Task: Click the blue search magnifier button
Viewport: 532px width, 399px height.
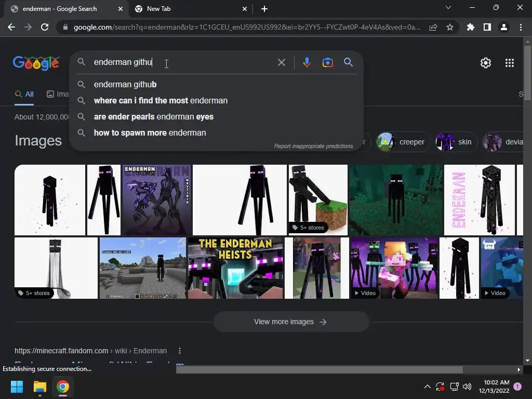Action: pos(349,62)
